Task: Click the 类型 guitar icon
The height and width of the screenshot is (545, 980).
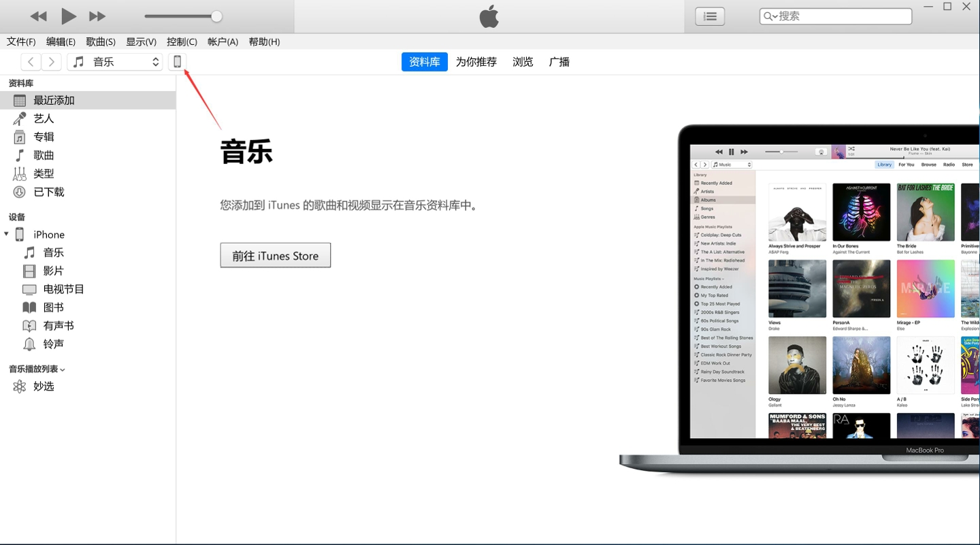Action: 20,174
